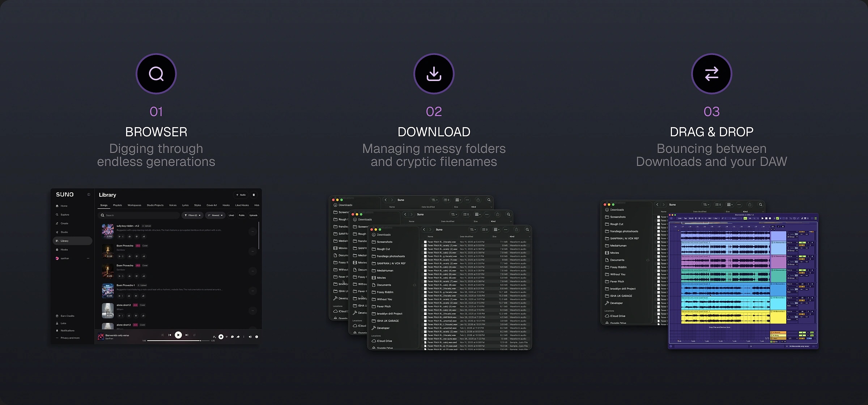This screenshot has width=868, height=405.
Task: Open the Filters (2) dropdown
Action: click(x=192, y=215)
